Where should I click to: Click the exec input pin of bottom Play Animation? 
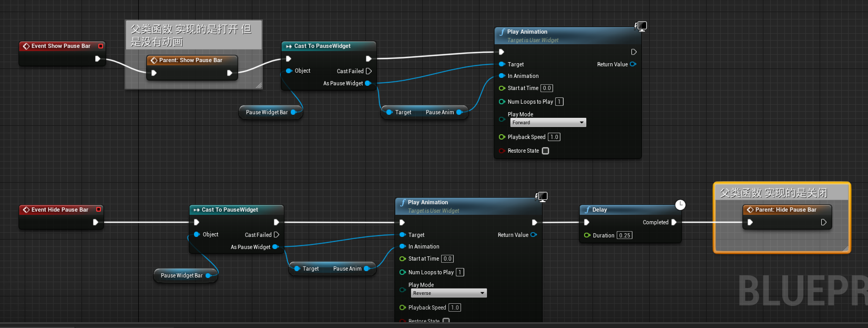click(x=402, y=222)
